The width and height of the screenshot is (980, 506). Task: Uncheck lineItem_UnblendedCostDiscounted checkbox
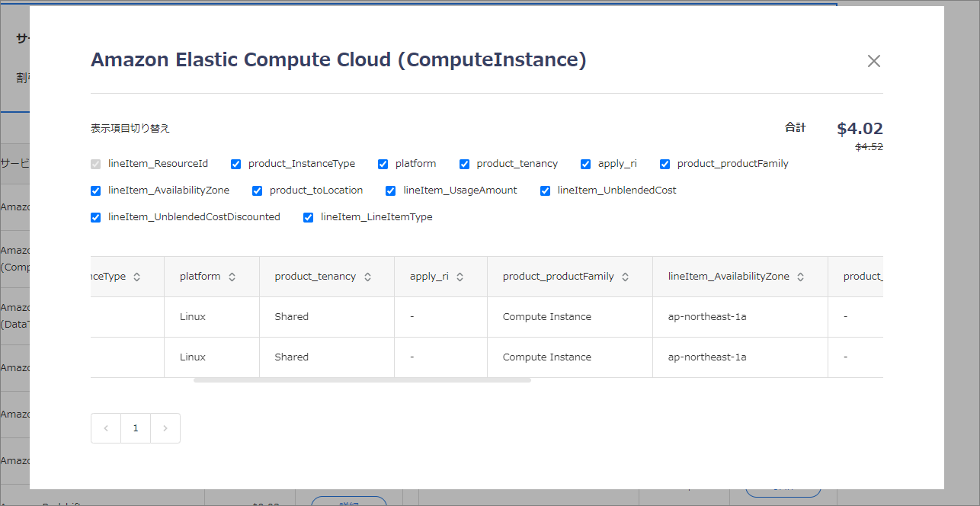(96, 217)
